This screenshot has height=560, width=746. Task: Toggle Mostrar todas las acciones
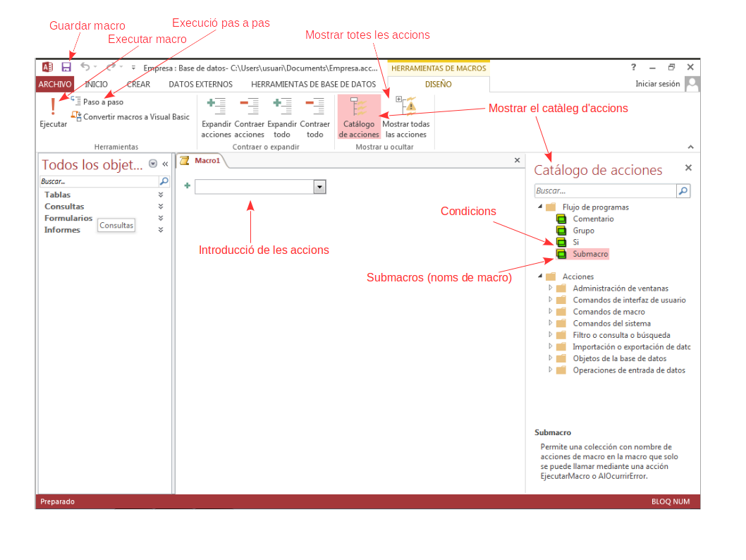tap(405, 117)
